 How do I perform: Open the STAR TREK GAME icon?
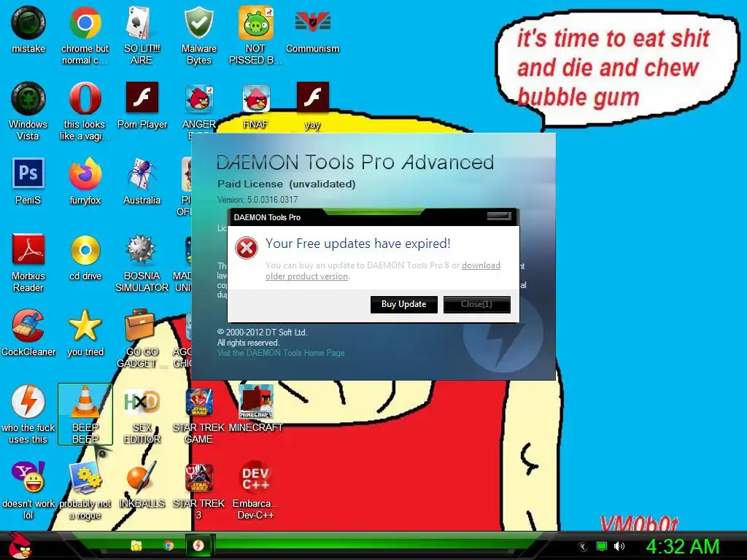pos(198,402)
